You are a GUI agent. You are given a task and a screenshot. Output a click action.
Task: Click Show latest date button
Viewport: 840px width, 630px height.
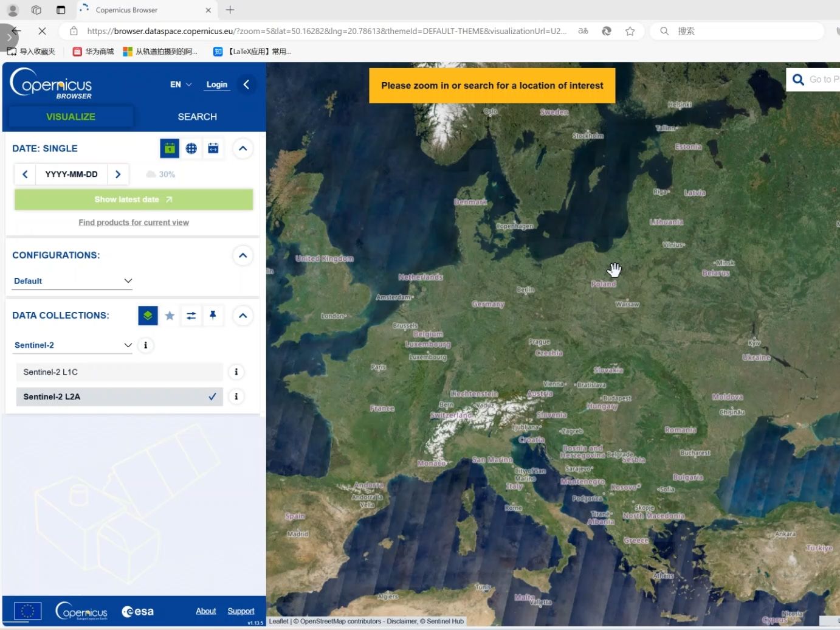[134, 199]
